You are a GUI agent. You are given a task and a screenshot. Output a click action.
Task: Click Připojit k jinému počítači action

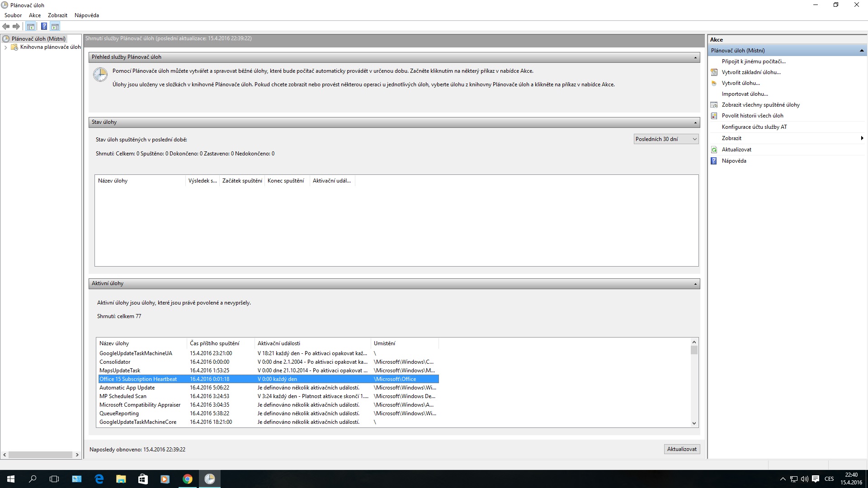tap(753, 61)
